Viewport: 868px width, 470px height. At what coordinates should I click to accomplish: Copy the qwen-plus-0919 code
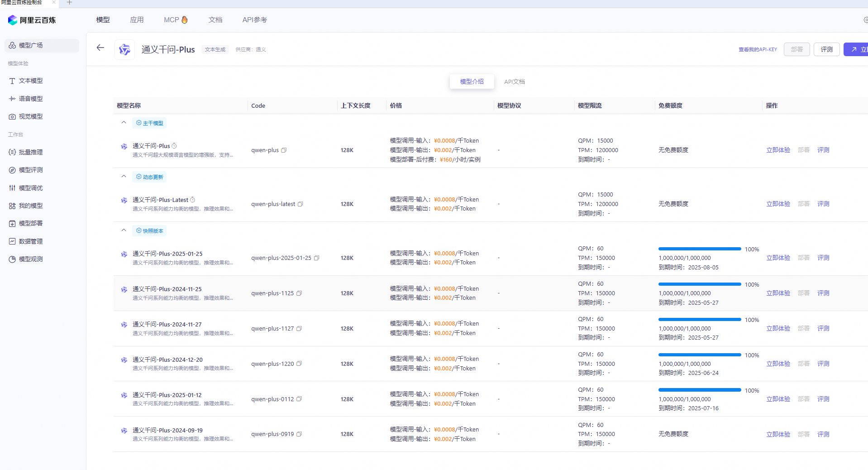(x=299, y=434)
